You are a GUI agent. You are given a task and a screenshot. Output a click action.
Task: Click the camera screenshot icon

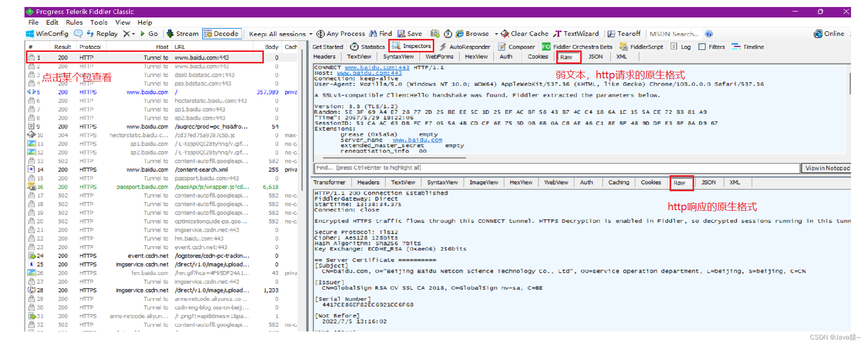[435, 33]
